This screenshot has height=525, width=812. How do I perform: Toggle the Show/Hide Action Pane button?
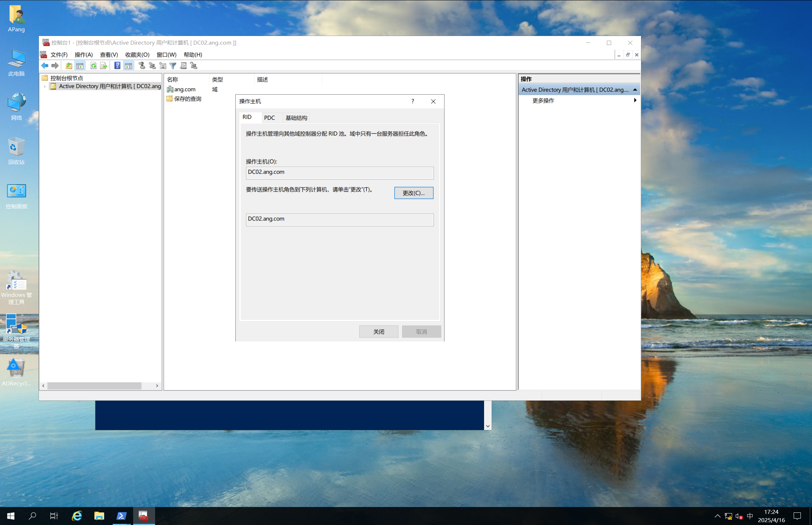point(128,65)
